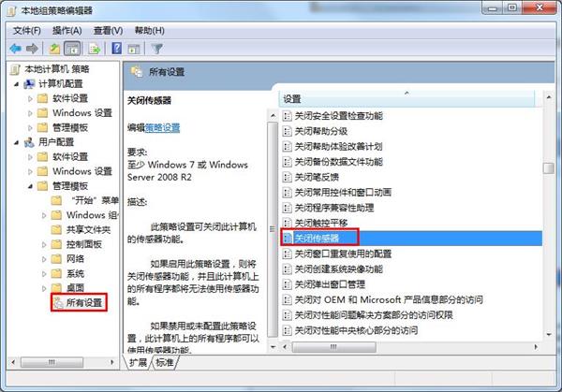Switch to the 标准 tab
The image size is (562, 392).
tap(165, 362)
